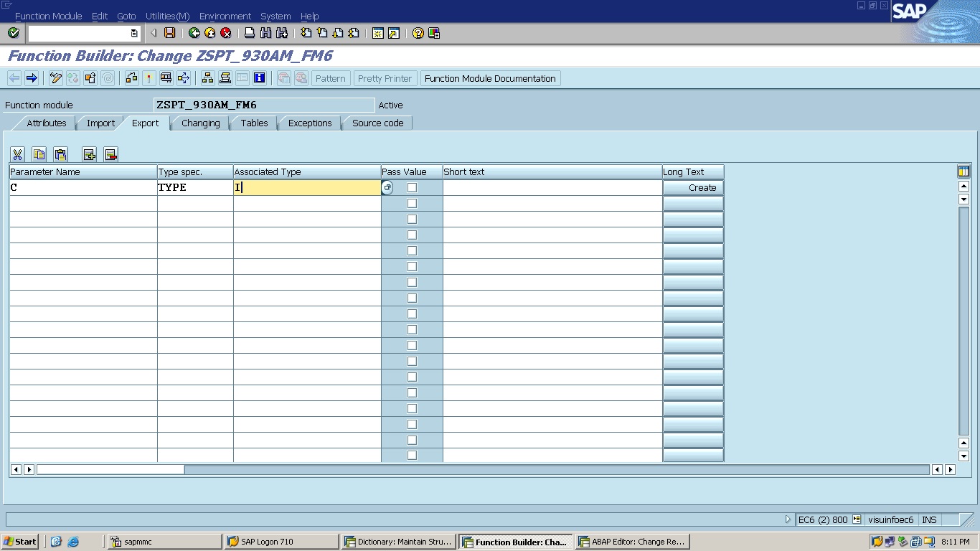This screenshot has width=980, height=551.
Task: Click the Create long text button
Action: pos(693,187)
